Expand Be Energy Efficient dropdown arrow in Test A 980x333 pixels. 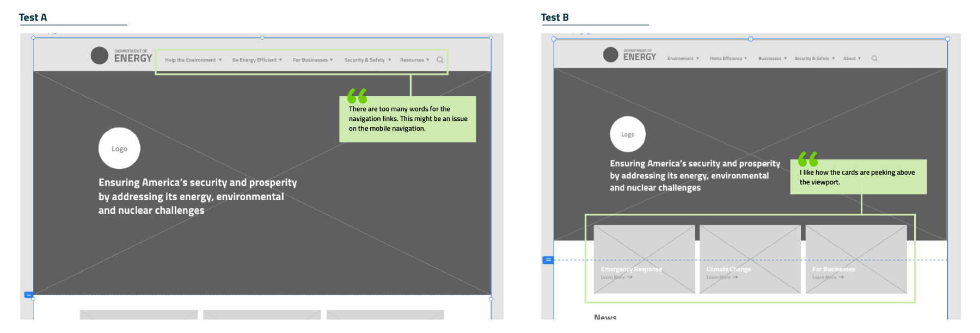tap(280, 60)
